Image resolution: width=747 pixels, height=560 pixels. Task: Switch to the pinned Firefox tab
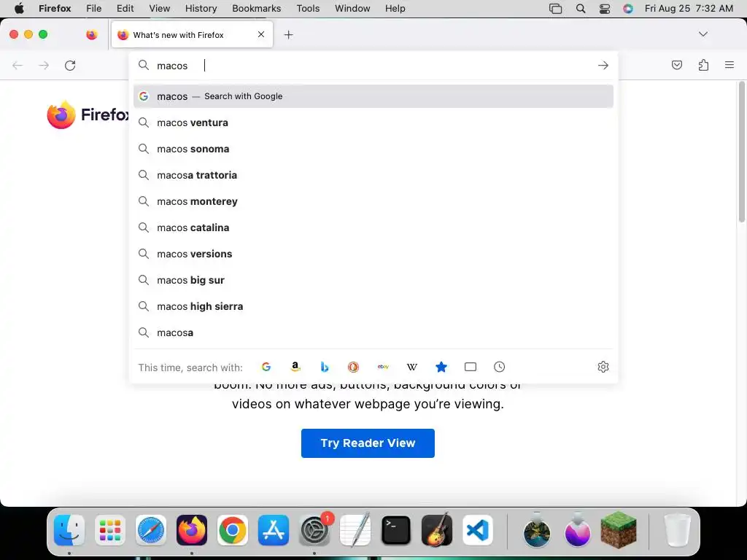[x=92, y=35]
